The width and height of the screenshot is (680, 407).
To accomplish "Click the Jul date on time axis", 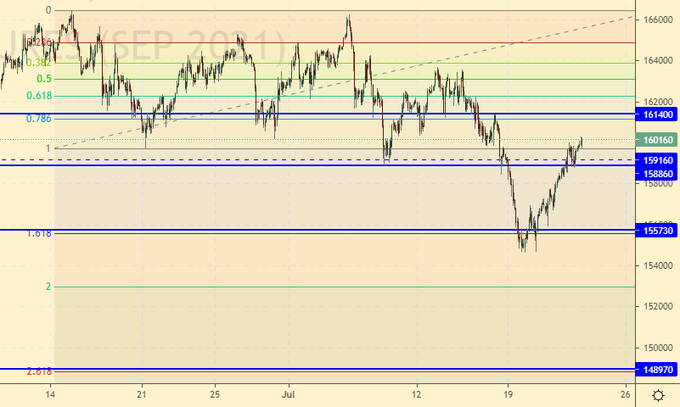I will point(290,392).
